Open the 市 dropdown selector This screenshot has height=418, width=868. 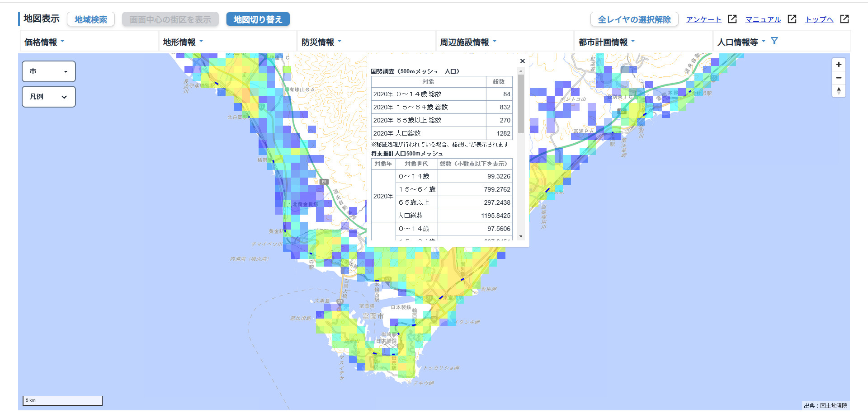(48, 71)
